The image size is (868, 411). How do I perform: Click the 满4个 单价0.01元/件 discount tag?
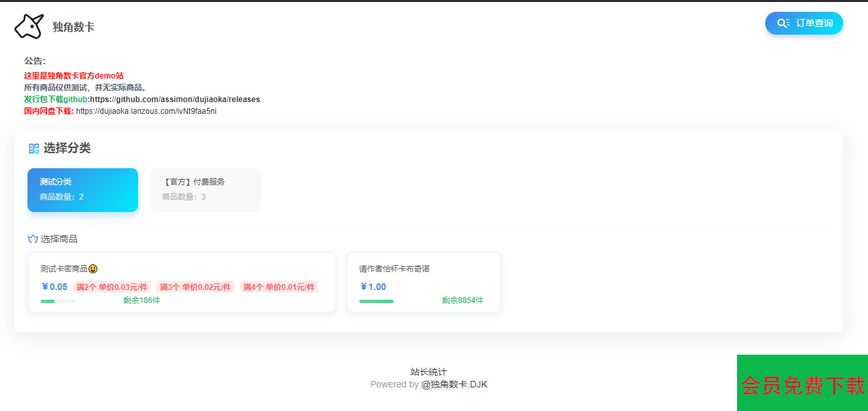point(279,287)
